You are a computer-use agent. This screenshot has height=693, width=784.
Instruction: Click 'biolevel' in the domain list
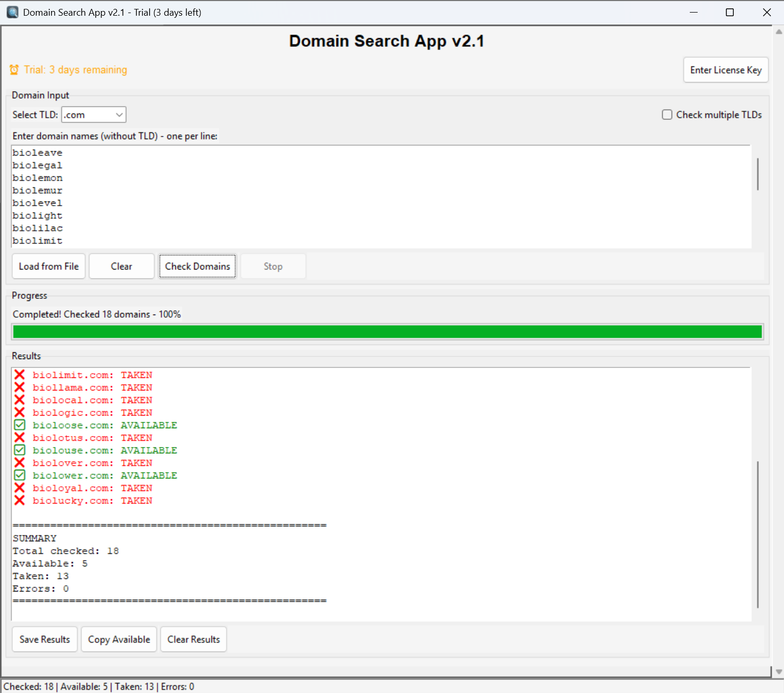point(38,203)
